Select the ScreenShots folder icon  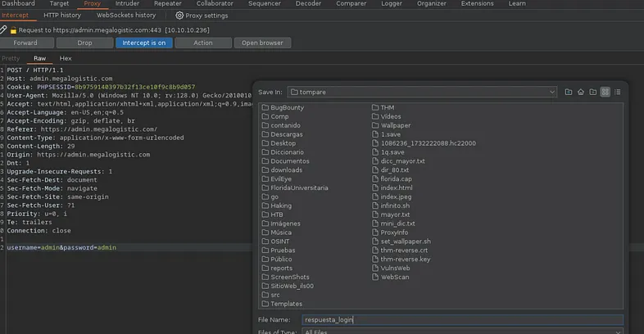(265, 277)
